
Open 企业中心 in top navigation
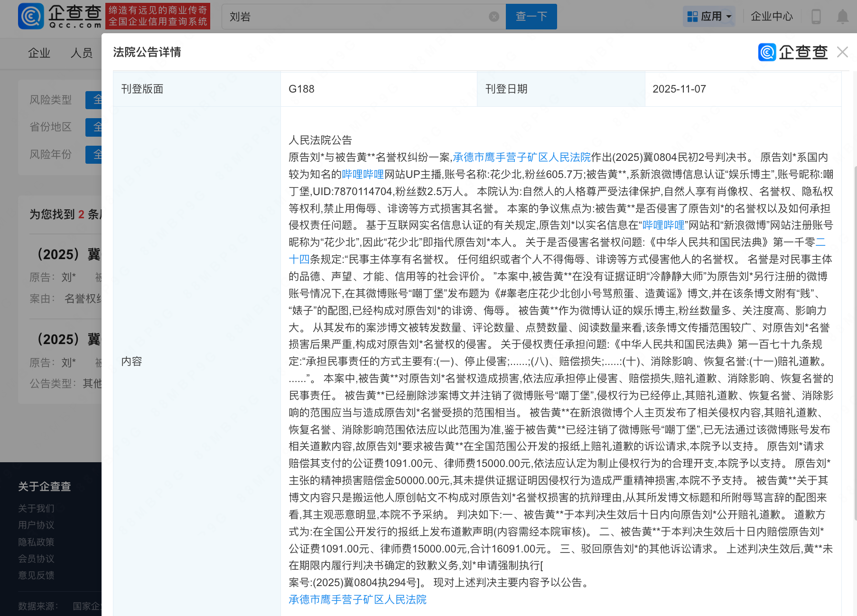coord(771,17)
